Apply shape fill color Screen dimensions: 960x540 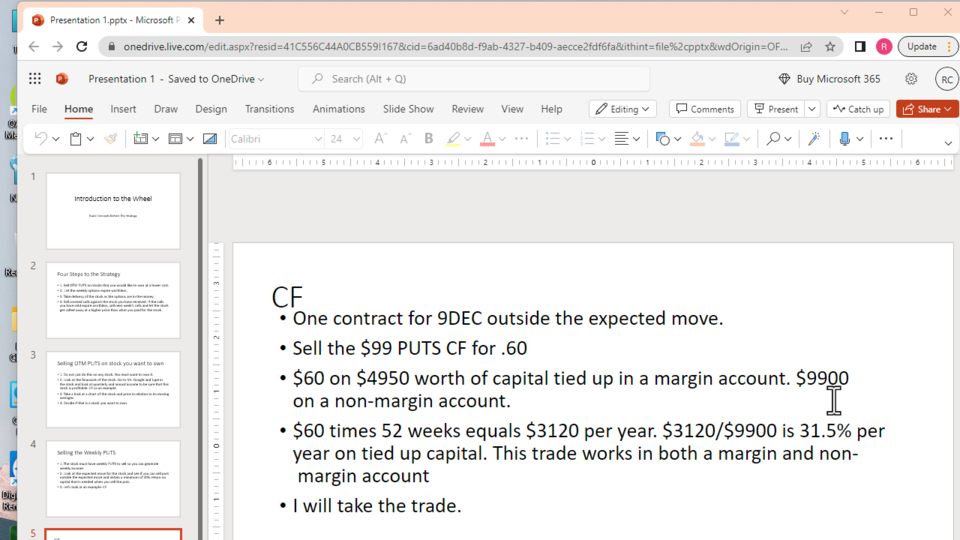point(697,139)
